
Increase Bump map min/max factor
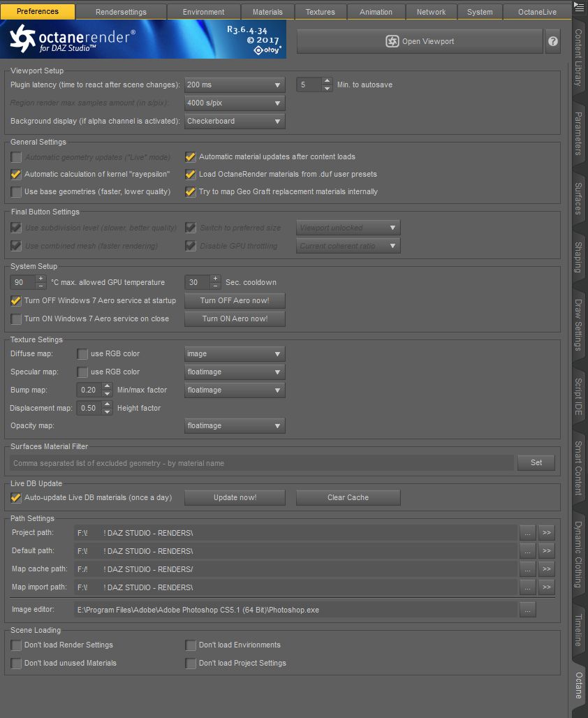point(107,386)
